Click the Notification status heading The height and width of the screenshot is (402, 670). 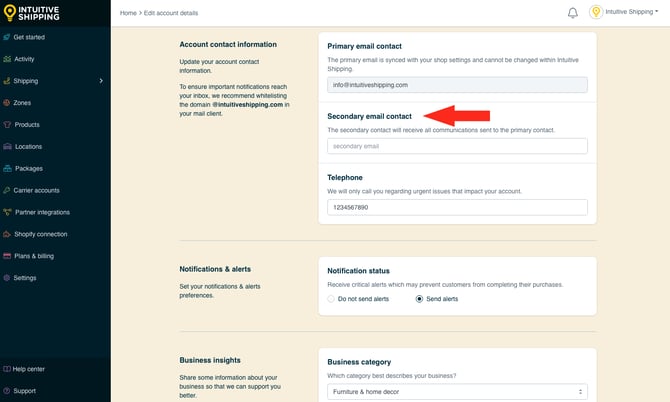coord(358,271)
